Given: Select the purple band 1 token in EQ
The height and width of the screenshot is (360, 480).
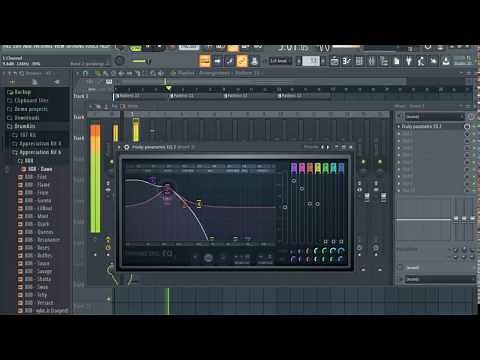Looking at the screenshot, I should [294, 168].
